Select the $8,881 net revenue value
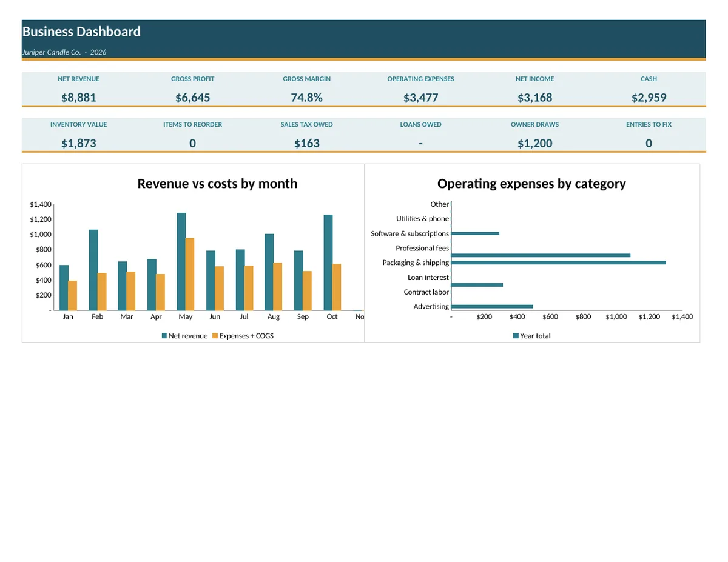This screenshot has height=562, width=728. click(x=79, y=98)
